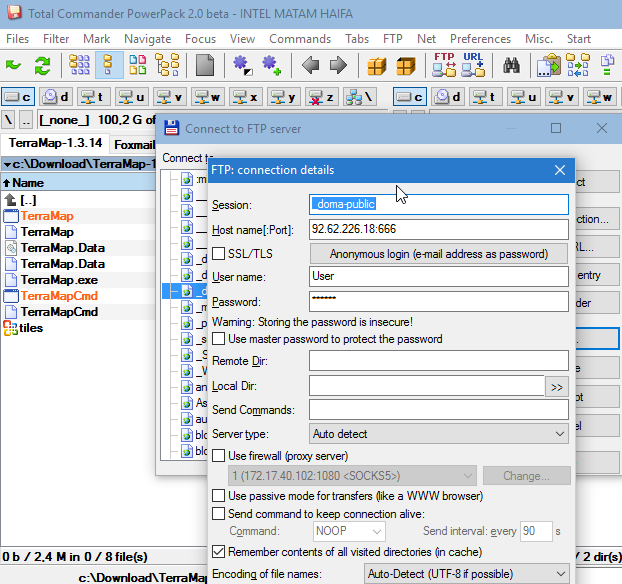Image resolution: width=622 pixels, height=584 pixels.
Task: Open the URL new connection icon
Action: pos(473,65)
